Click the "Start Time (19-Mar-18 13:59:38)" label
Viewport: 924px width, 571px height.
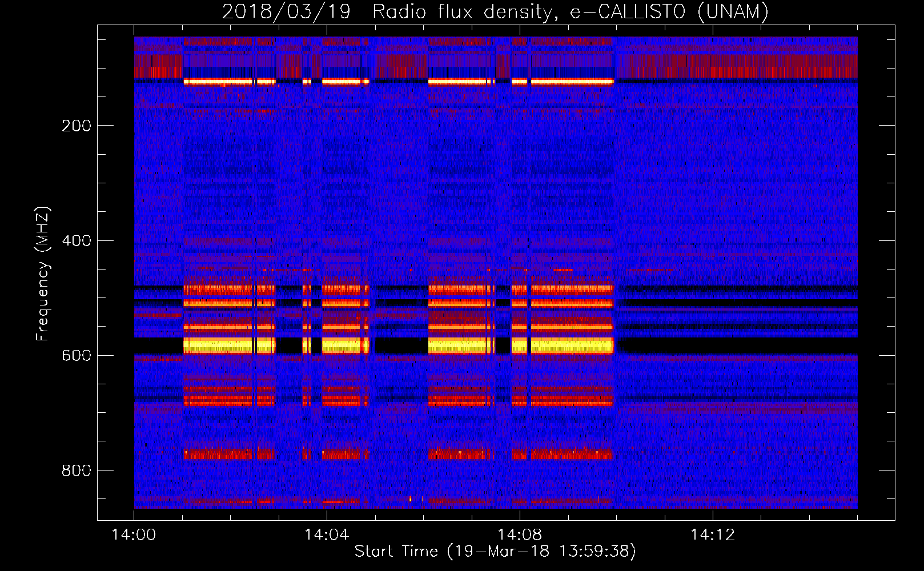[x=495, y=552]
